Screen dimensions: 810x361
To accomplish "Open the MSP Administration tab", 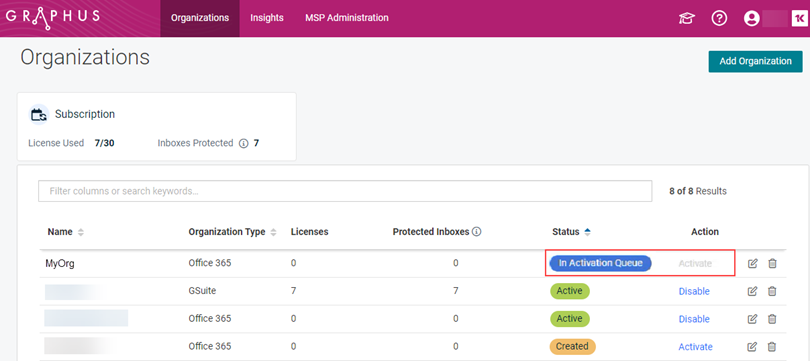I will point(347,18).
